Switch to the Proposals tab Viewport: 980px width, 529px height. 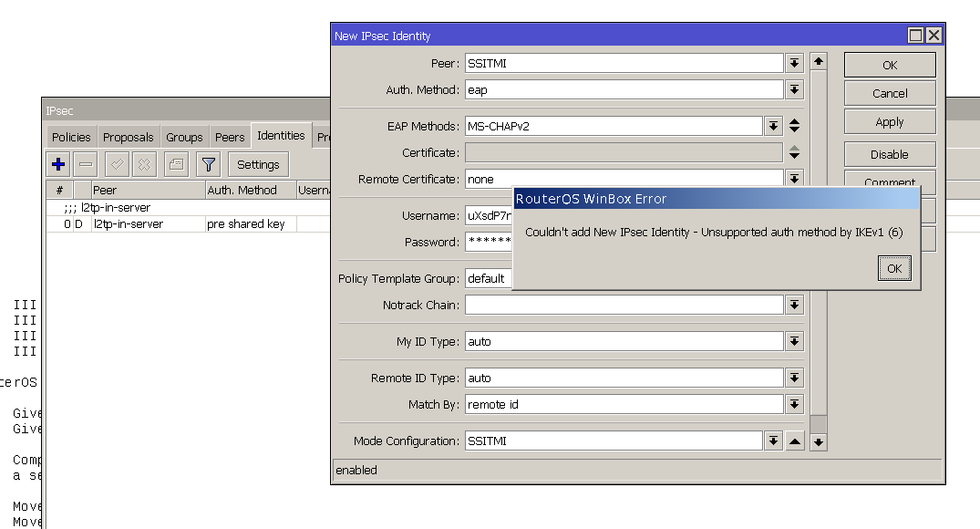(129, 137)
